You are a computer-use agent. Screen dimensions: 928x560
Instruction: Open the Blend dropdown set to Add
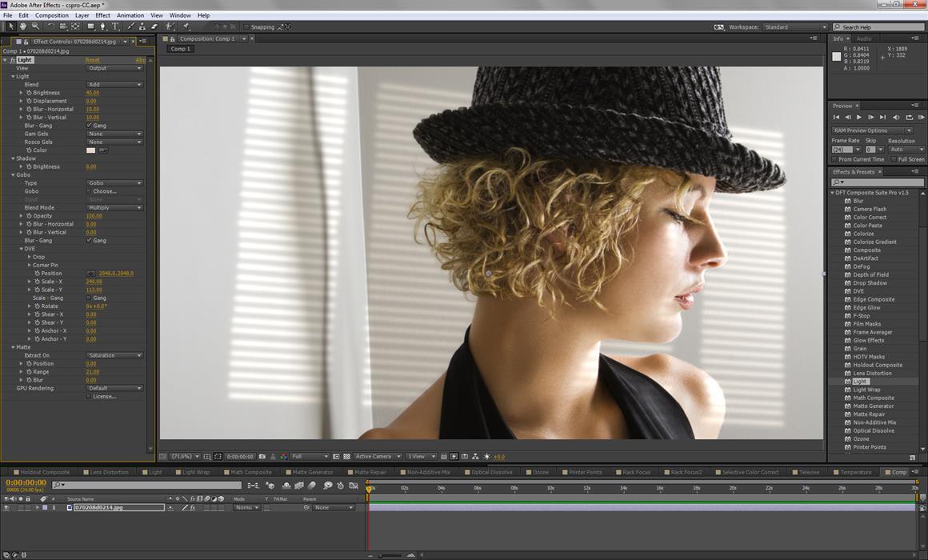click(114, 85)
